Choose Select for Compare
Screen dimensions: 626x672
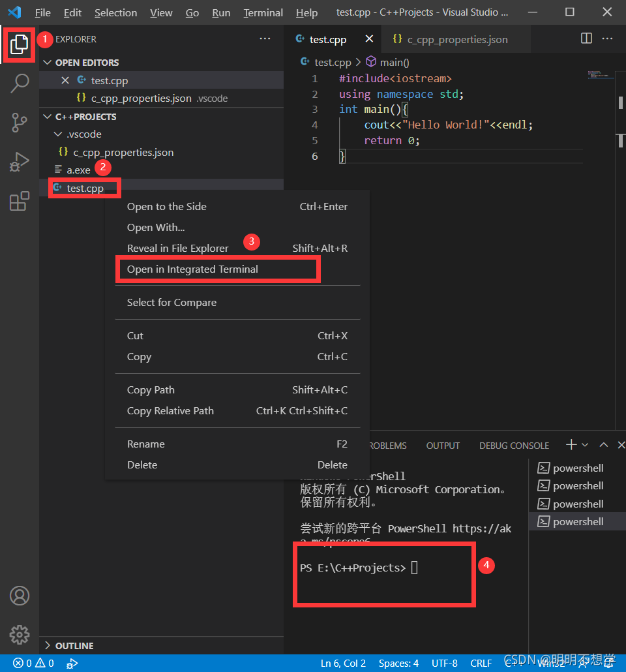pyautogui.click(x=237, y=303)
